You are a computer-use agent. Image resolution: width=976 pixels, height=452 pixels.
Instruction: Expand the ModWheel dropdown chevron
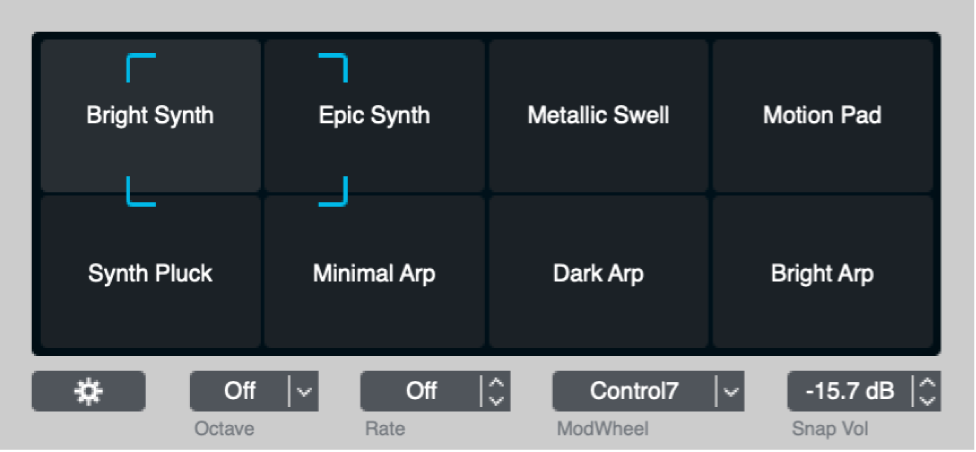pyautogui.click(x=732, y=391)
